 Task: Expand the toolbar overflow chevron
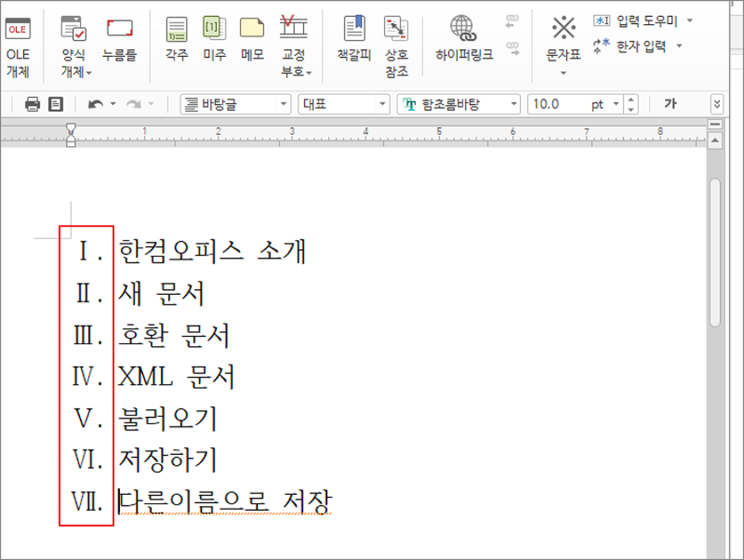(x=717, y=104)
